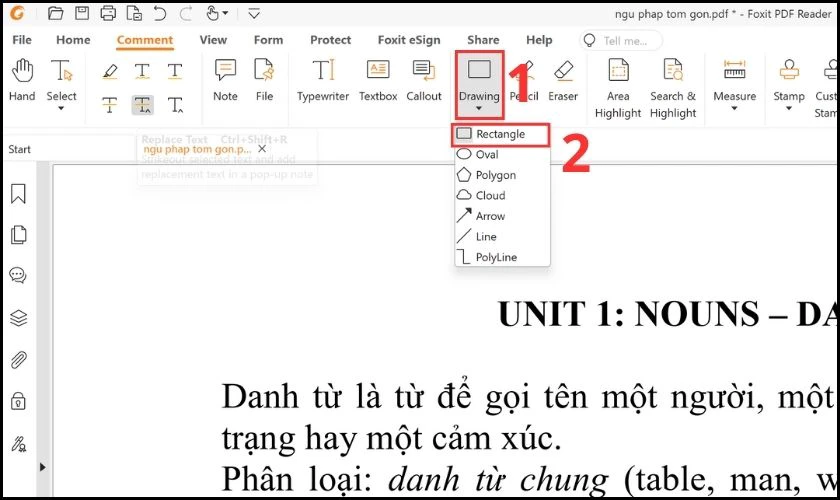Click the Open file folder icon

(56, 13)
